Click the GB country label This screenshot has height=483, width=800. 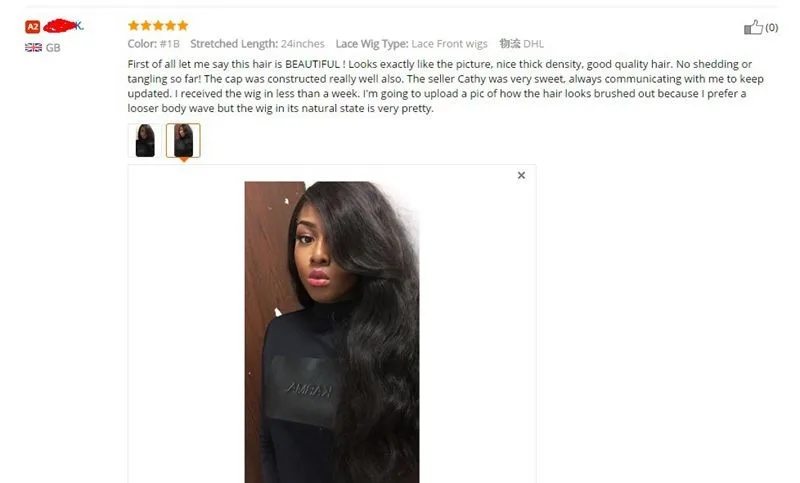point(53,48)
